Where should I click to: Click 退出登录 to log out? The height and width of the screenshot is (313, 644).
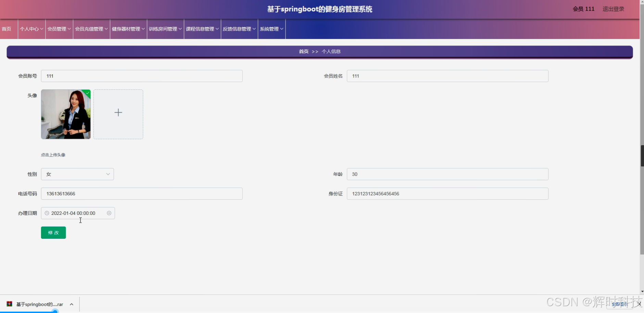pyautogui.click(x=613, y=9)
